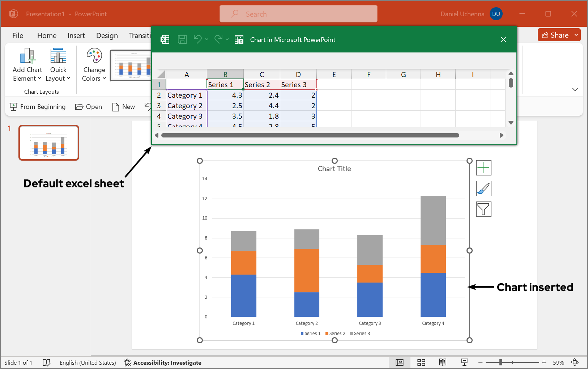588x369 pixels.
Task: Click the Share button
Action: click(x=555, y=35)
